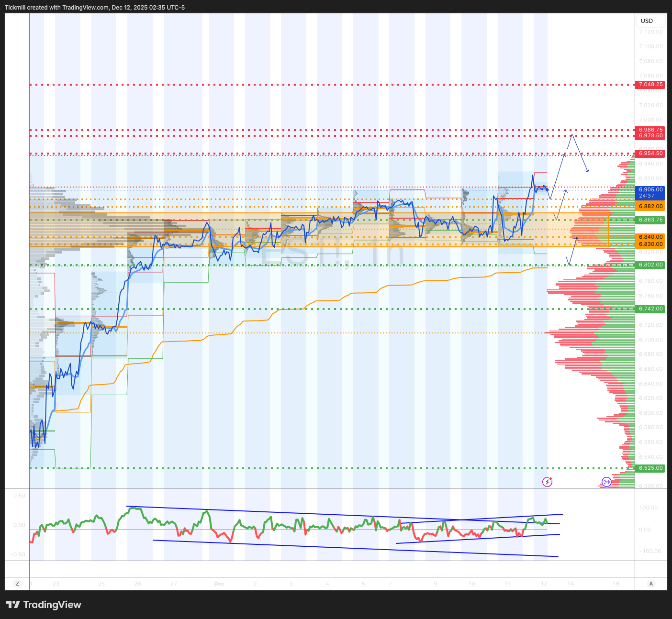Click the purple scroll-to-latest arrow icon
The height and width of the screenshot is (619, 672).
point(606,482)
